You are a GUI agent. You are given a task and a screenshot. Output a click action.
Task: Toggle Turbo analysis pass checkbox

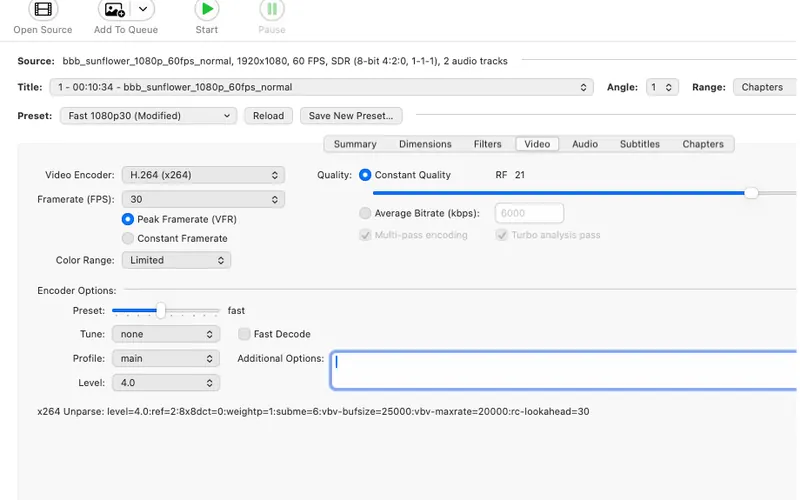502,235
